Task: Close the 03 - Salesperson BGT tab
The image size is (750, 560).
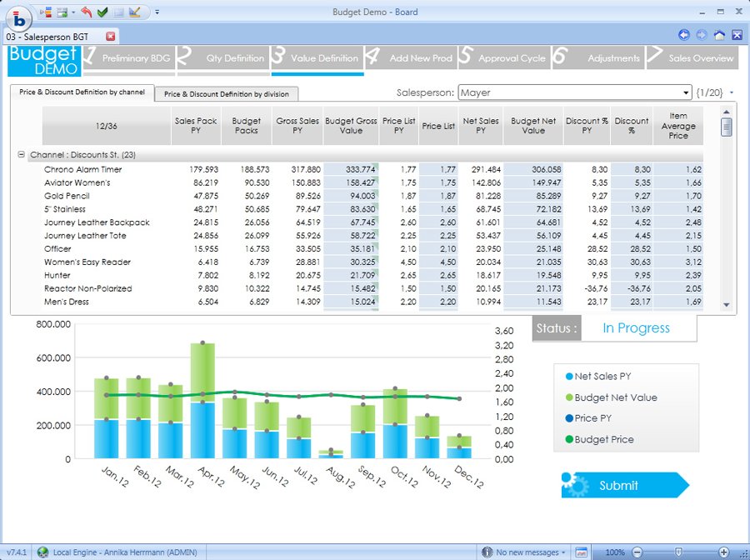Action: [111, 37]
